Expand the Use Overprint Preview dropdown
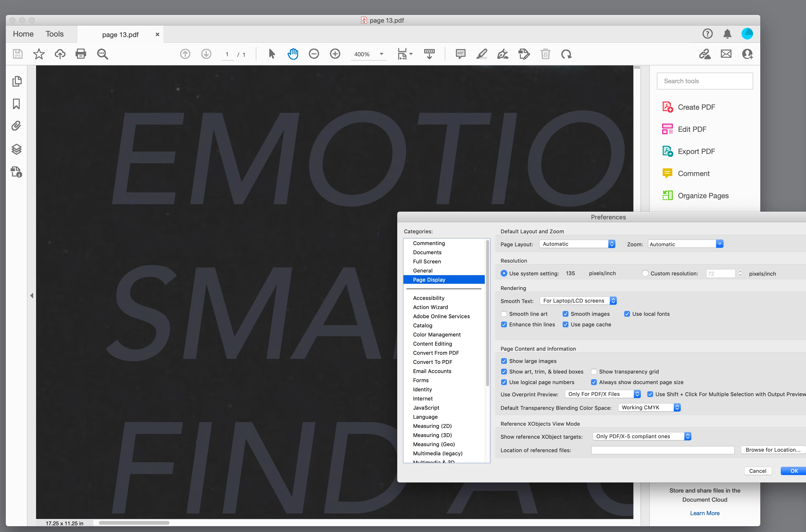Viewport: 806px width, 532px height. pos(603,394)
